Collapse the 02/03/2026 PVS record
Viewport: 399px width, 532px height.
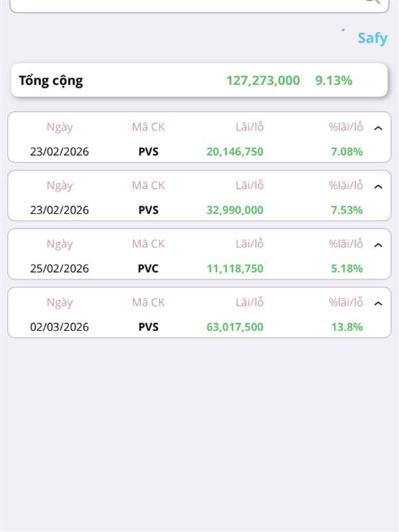click(x=378, y=303)
